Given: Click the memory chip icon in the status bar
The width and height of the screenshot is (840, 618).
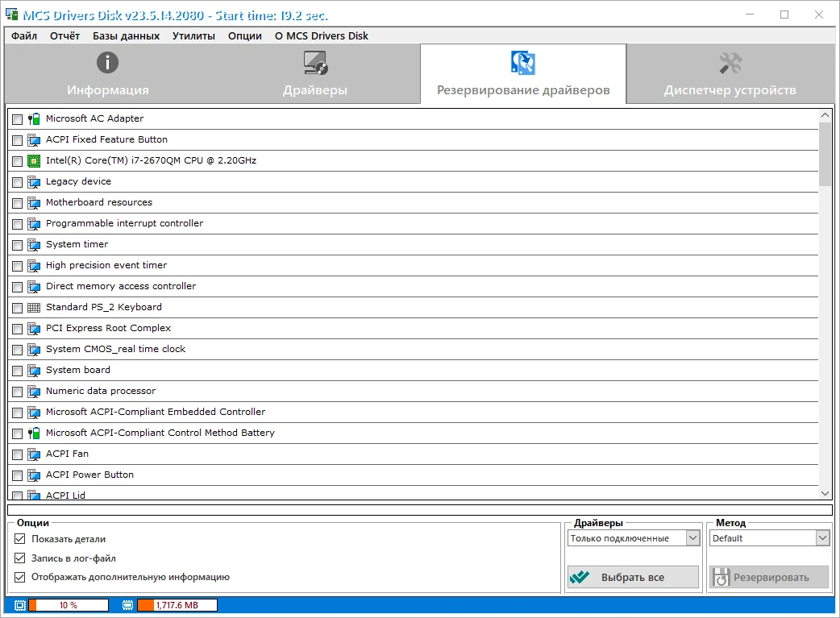Looking at the screenshot, I should tap(127, 605).
